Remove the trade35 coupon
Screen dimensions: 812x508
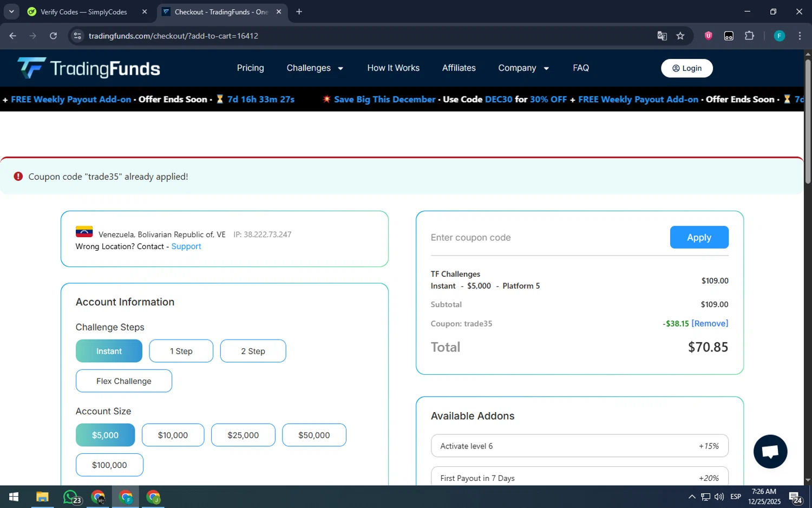(x=710, y=323)
